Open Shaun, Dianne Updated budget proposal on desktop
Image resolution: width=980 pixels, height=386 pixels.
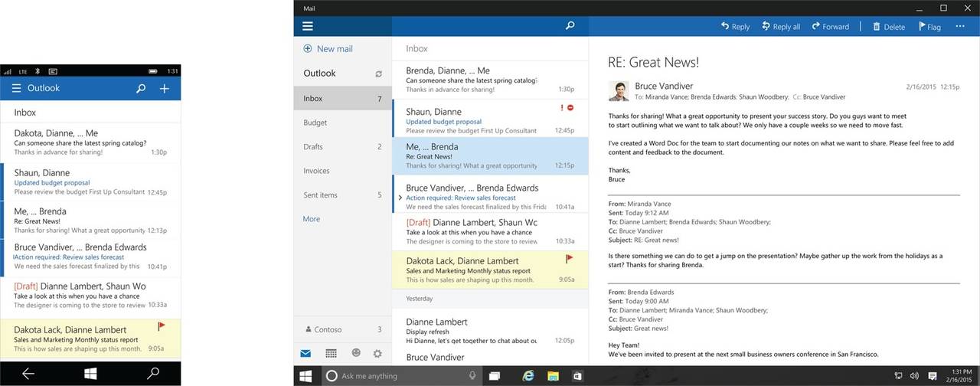click(x=490, y=117)
